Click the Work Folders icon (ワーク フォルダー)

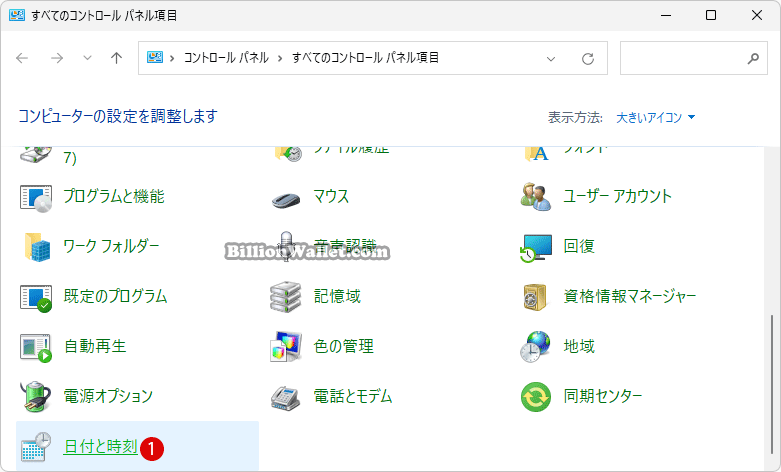coord(37,247)
